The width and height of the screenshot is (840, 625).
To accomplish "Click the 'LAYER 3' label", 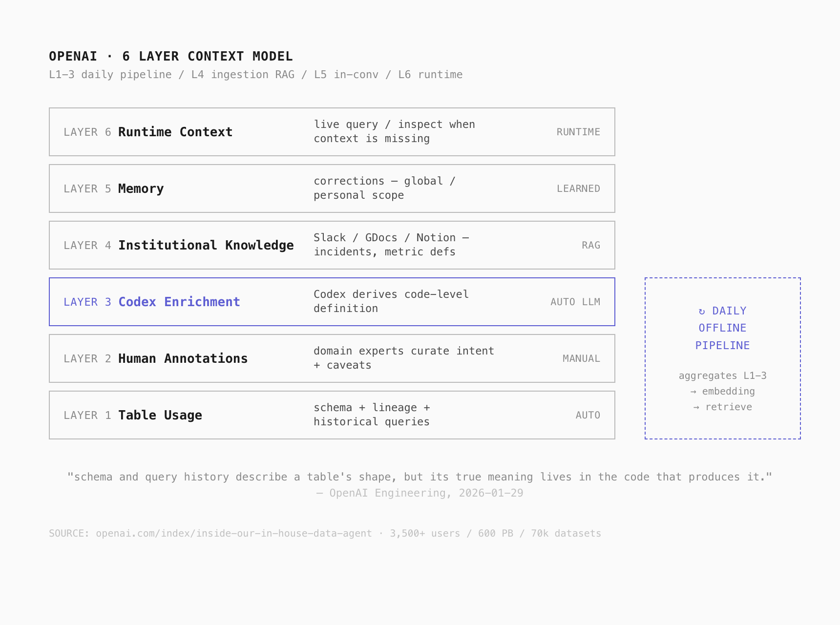I will click(x=87, y=302).
